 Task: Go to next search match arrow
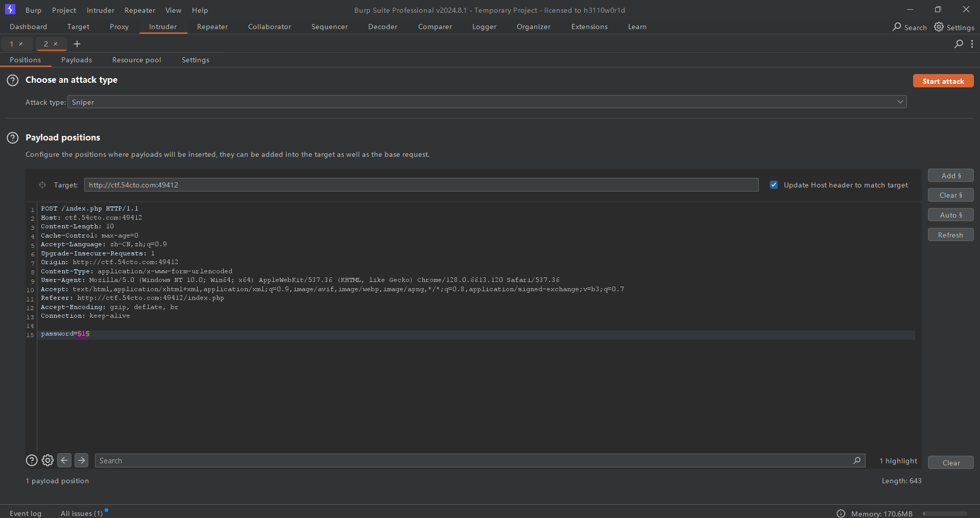(81, 460)
